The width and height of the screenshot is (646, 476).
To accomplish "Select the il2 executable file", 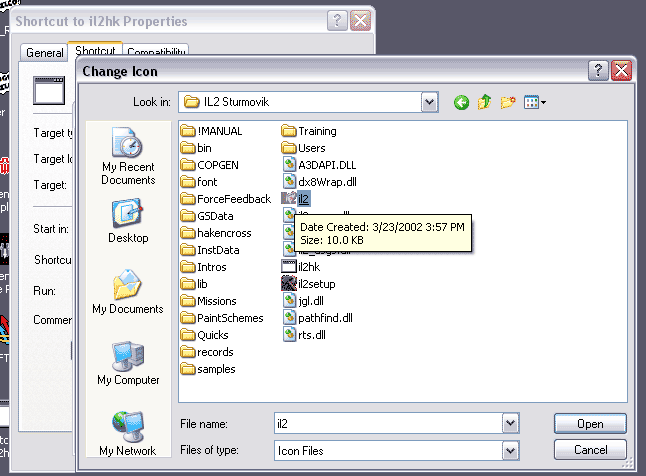I will (x=296, y=199).
